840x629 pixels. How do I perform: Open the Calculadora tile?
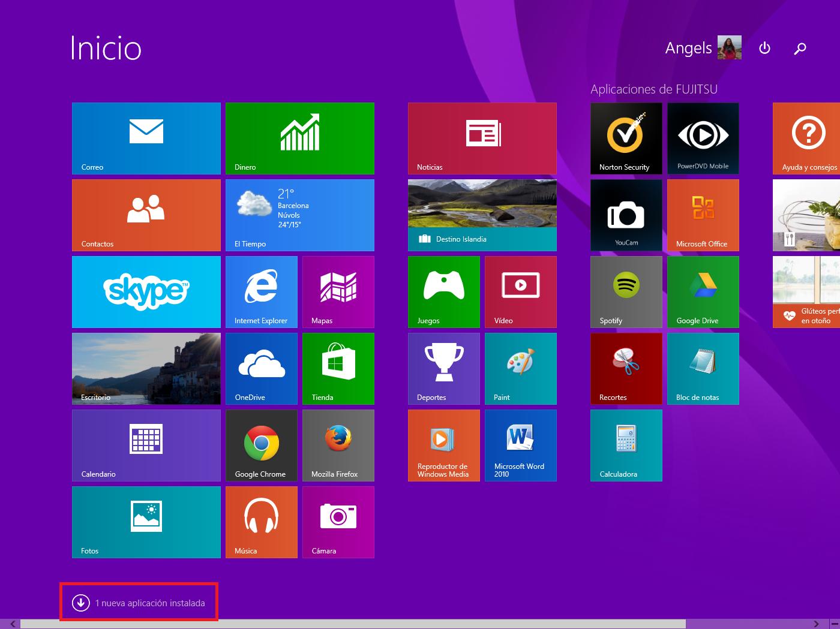pos(626,445)
